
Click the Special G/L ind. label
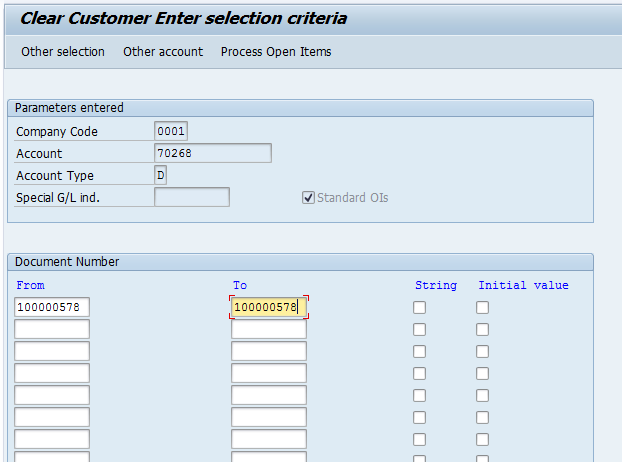click(58, 197)
